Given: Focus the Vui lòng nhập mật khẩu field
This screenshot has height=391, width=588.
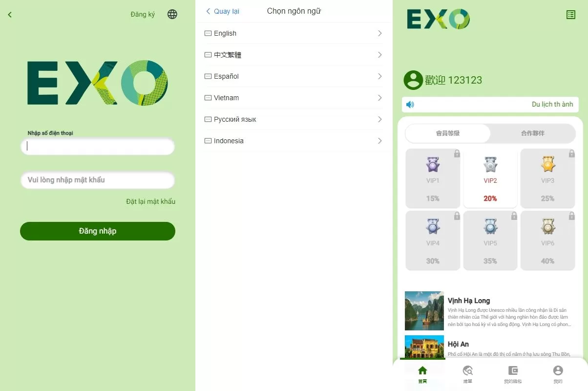Looking at the screenshot, I should click(98, 180).
